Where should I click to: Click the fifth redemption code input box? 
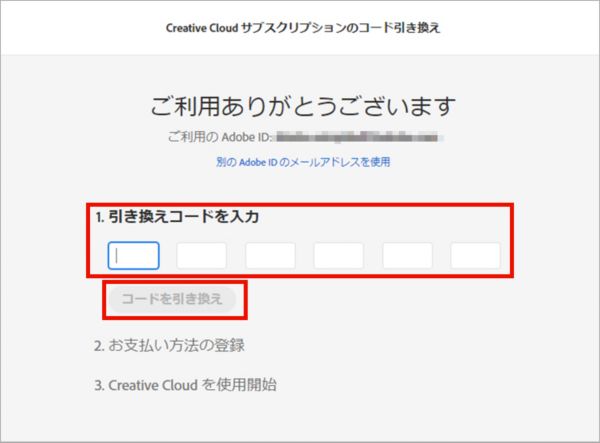pyautogui.click(x=407, y=256)
